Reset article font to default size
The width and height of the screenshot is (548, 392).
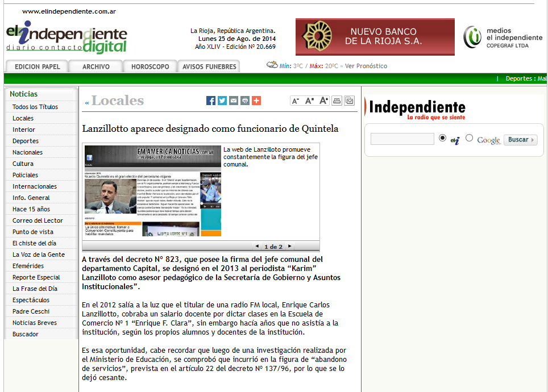(x=309, y=101)
